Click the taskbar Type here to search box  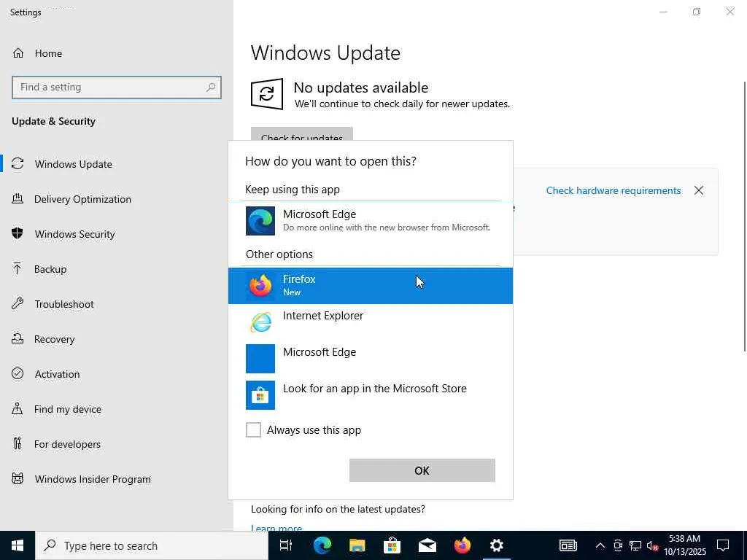point(152,545)
